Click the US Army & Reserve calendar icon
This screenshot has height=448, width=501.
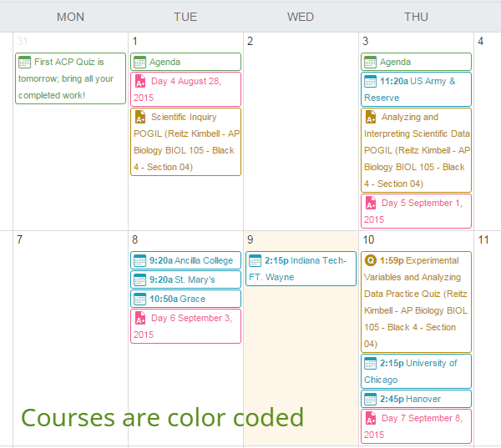(x=371, y=82)
